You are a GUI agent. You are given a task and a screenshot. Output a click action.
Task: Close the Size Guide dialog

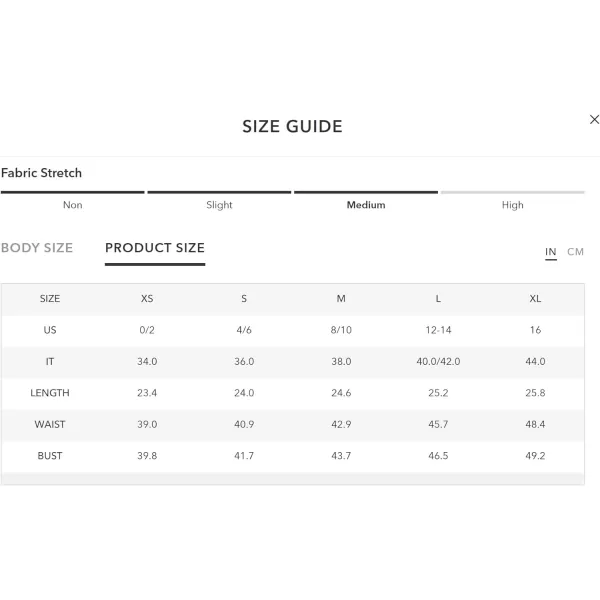[x=594, y=120]
